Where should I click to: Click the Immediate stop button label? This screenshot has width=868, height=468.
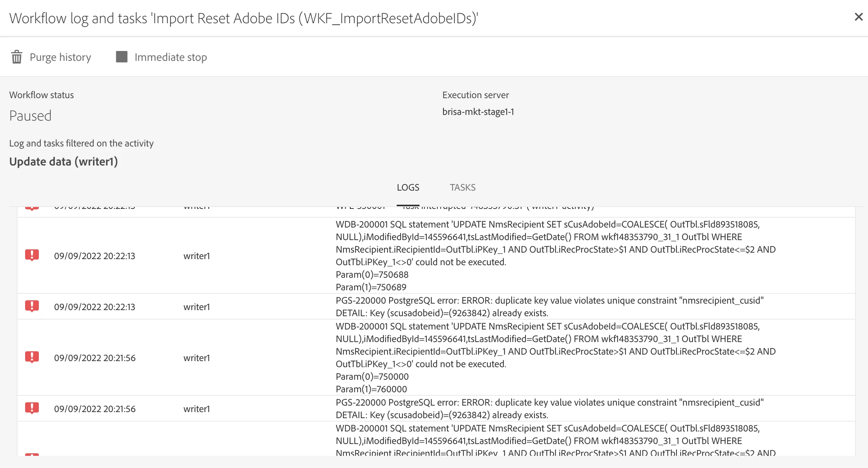pos(171,57)
